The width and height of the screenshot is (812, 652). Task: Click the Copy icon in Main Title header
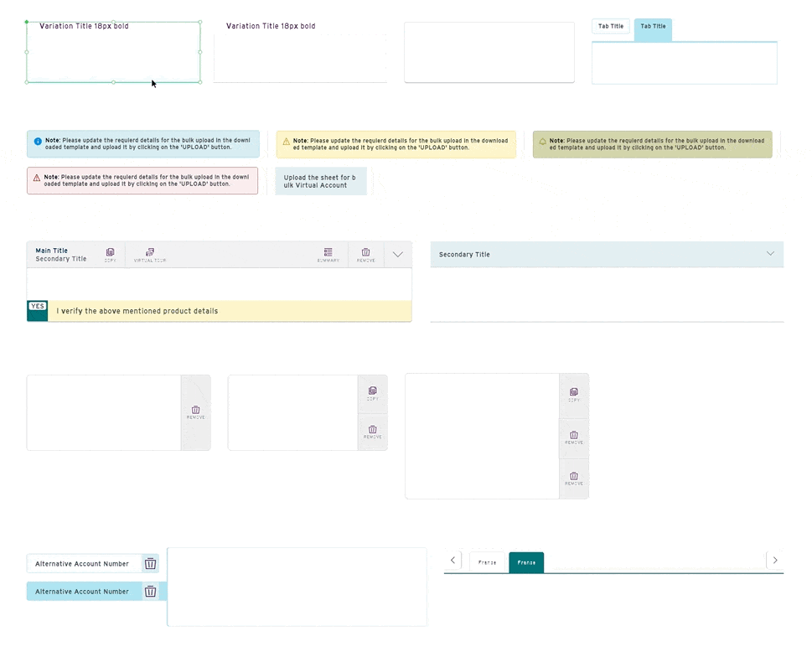110,255
